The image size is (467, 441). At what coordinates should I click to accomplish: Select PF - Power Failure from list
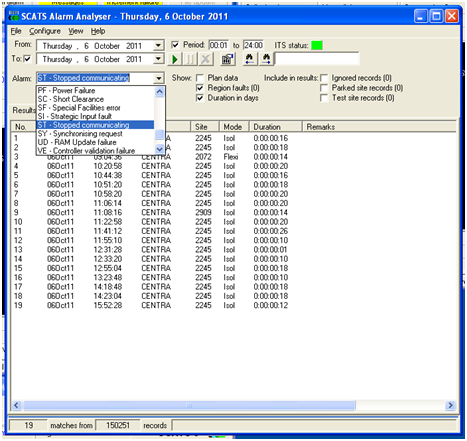coord(95,91)
